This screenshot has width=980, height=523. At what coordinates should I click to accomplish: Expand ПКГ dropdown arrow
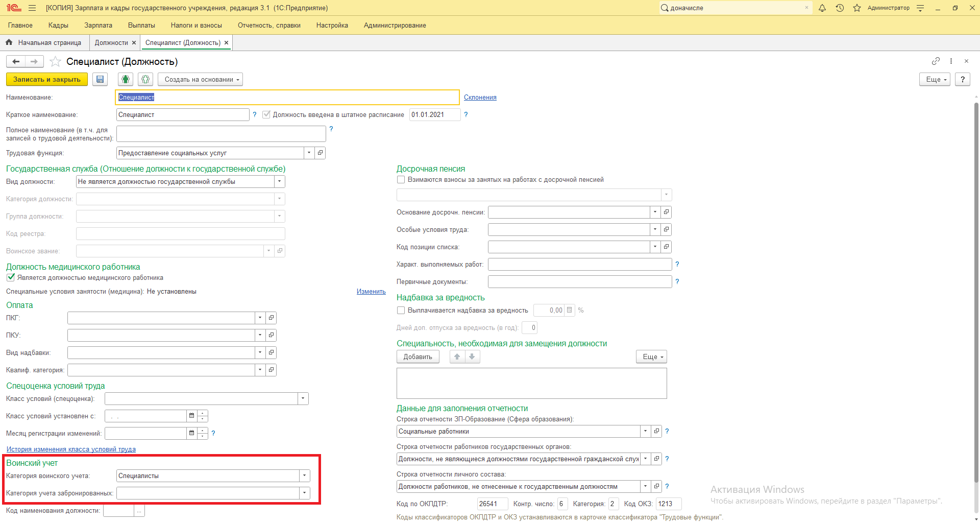260,318
